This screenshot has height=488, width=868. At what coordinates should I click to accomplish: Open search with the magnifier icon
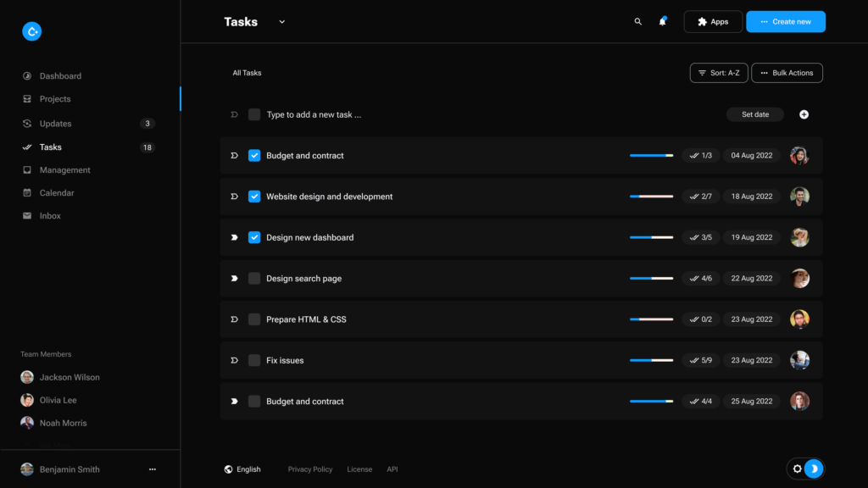coord(637,21)
